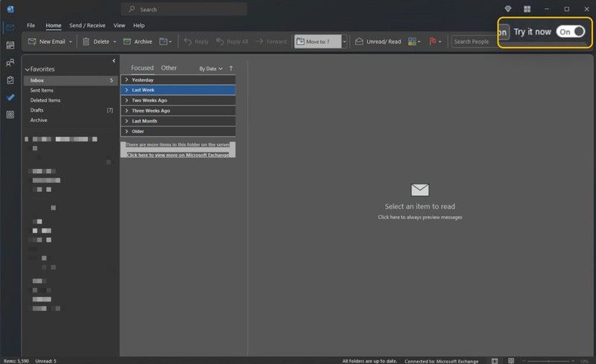Click the ribbon display options icon
Image resolution: width=596 pixels, height=364 pixels.
527,9
